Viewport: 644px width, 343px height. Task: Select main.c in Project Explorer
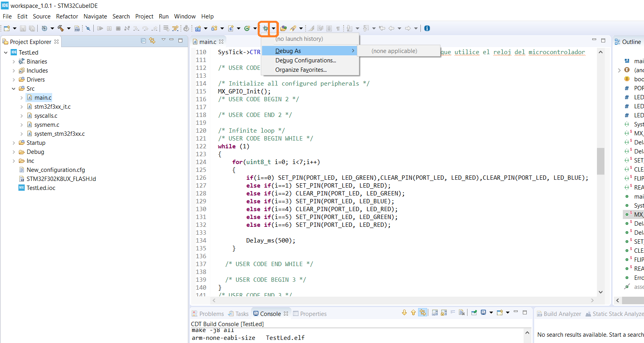coord(43,98)
